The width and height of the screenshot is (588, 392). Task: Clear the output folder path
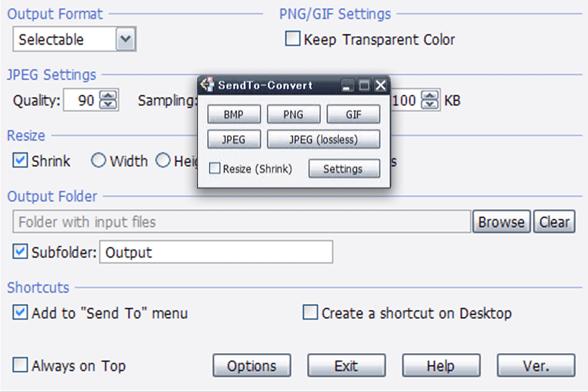554,222
